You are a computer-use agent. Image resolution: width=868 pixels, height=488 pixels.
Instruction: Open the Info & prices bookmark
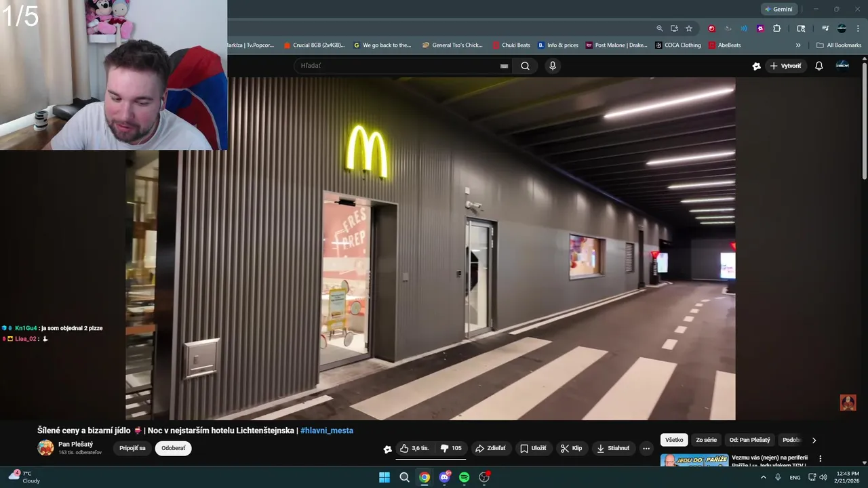pos(558,45)
